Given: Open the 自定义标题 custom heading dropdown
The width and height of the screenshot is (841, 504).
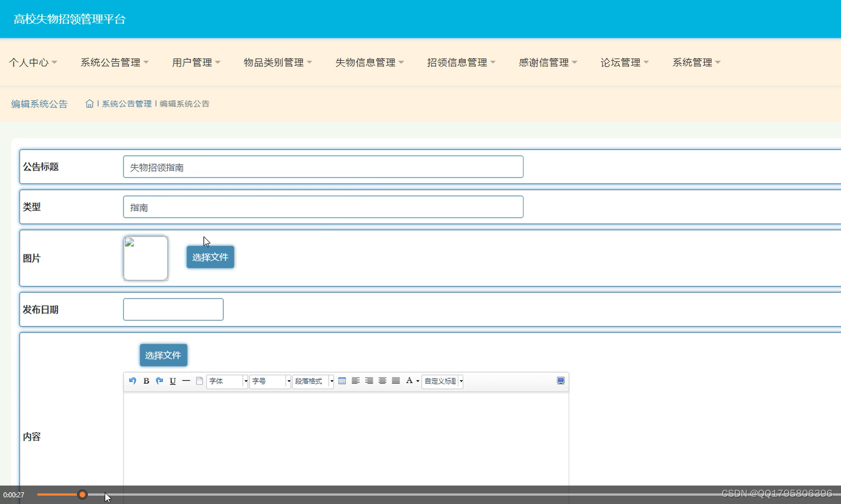Looking at the screenshot, I should 443,381.
